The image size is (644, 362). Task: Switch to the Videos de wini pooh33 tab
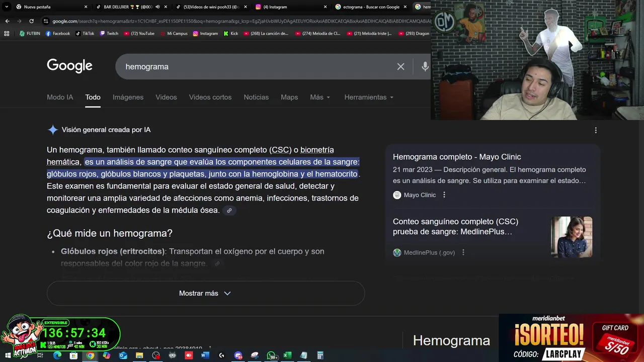click(210, 7)
